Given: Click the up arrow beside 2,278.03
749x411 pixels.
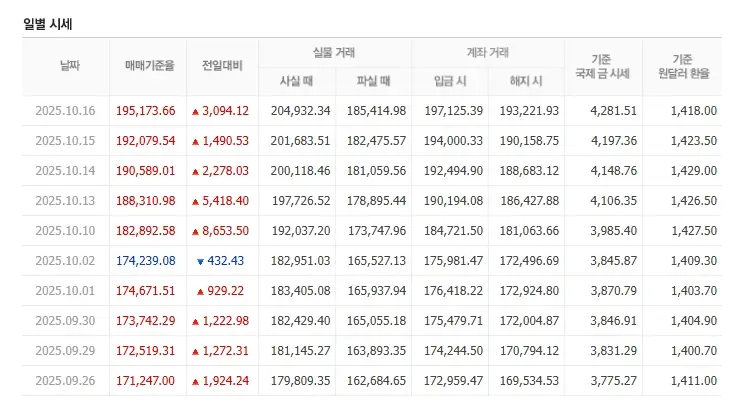Looking at the screenshot, I should [x=195, y=171].
